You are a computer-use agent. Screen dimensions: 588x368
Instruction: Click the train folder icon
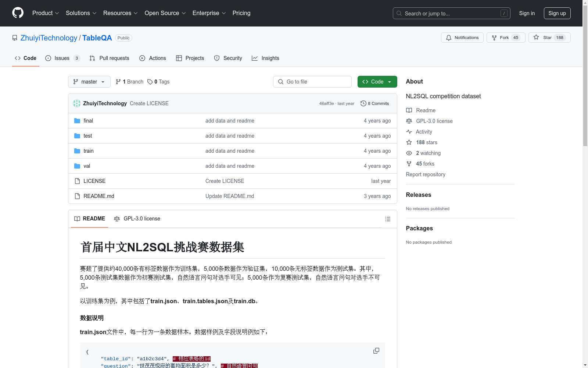(77, 151)
